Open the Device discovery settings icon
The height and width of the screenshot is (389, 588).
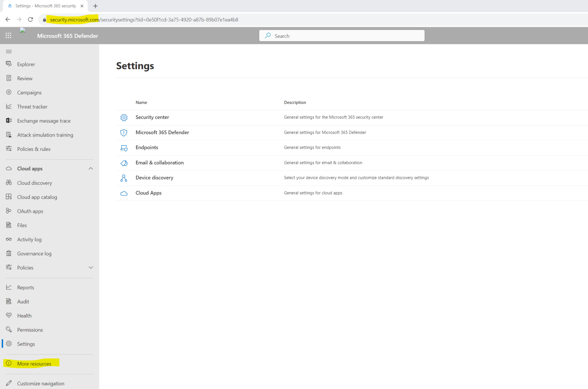click(124, 178)
